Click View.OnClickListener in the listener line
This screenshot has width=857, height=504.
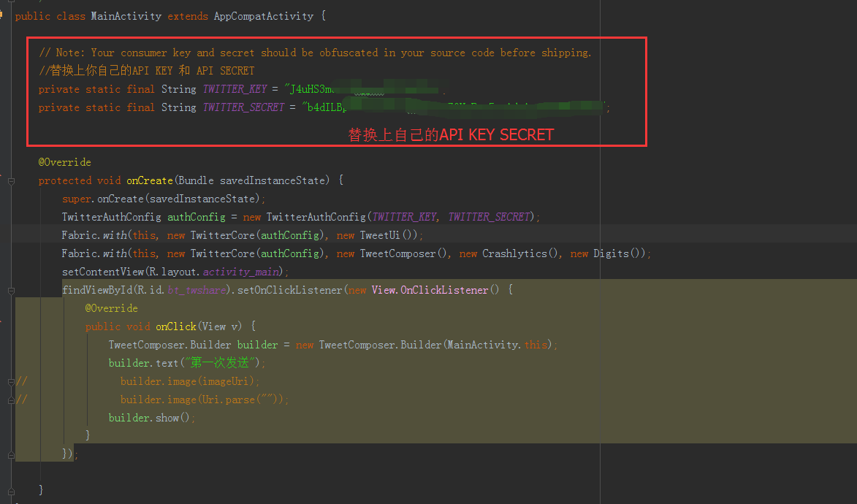(430, 290)
